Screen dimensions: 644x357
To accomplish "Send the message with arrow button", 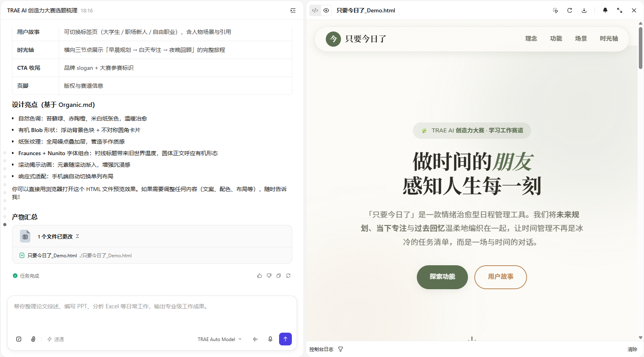I will [285, 339].
